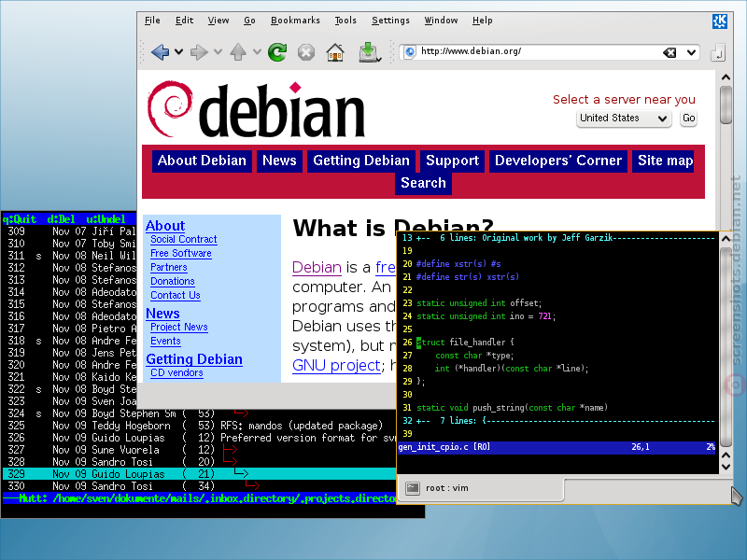The height and width of the screenshot is (560, 747).
Task: Click 'About Debian' in the red navigation bar
Action: point(202,161)
